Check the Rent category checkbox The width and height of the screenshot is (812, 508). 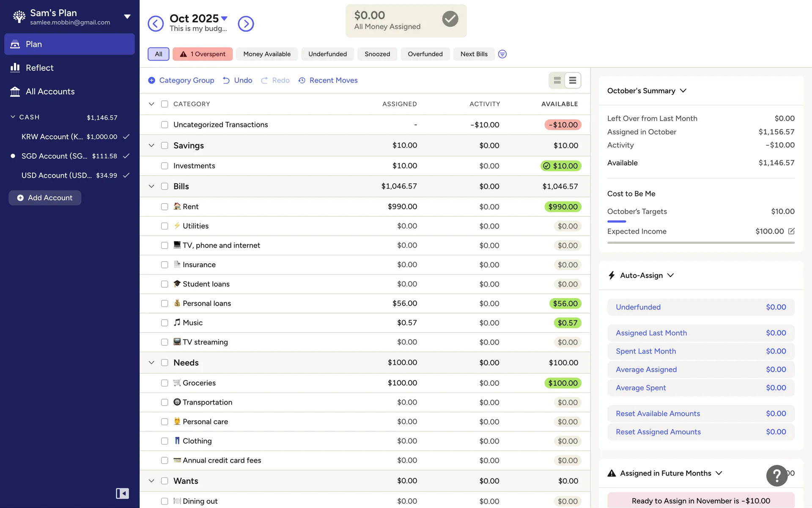(x=165, y=207)
